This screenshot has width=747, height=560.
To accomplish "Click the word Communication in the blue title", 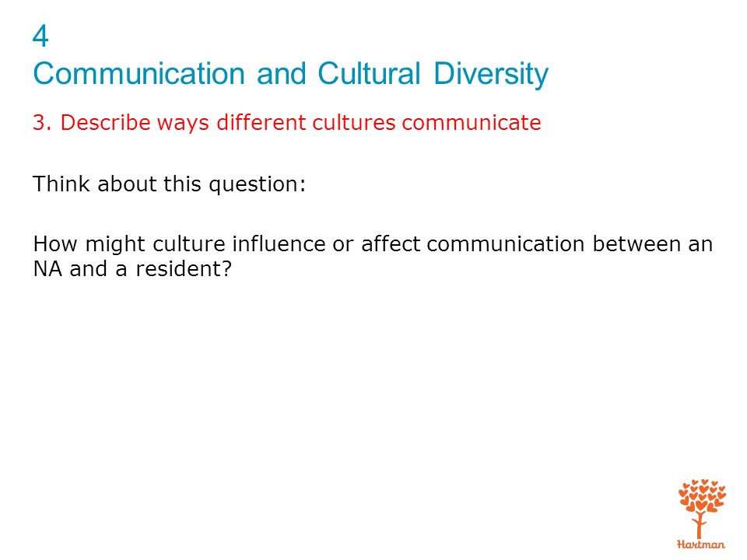I will [139, 74].
